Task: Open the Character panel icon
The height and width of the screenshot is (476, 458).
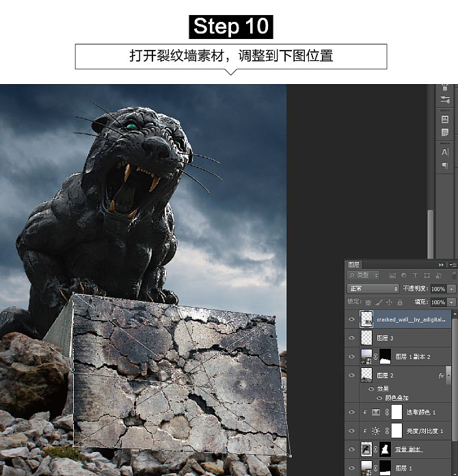Action: [x=445, y=153]
